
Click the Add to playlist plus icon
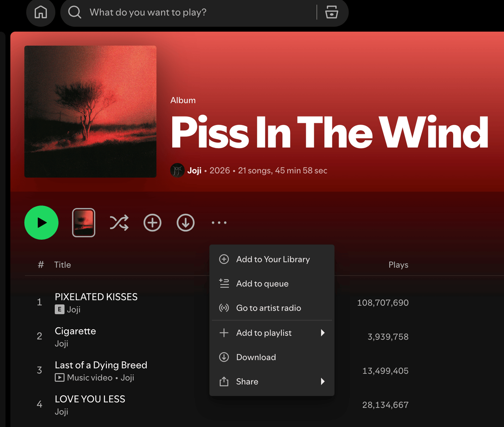(x=224, y=333)
